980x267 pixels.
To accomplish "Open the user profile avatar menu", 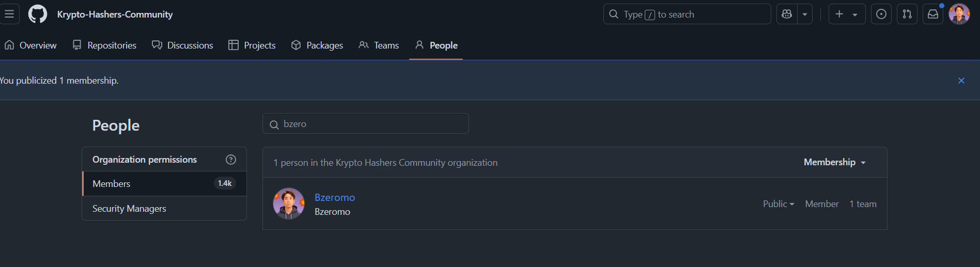I will pyautogui.click(x=959, y=14).
